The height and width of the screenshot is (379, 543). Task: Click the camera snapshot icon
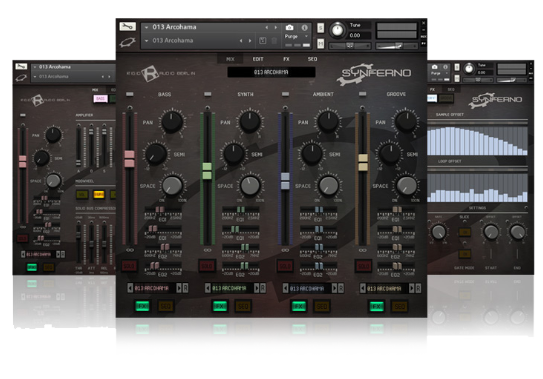pyautogui.click(x=290, y=27)
